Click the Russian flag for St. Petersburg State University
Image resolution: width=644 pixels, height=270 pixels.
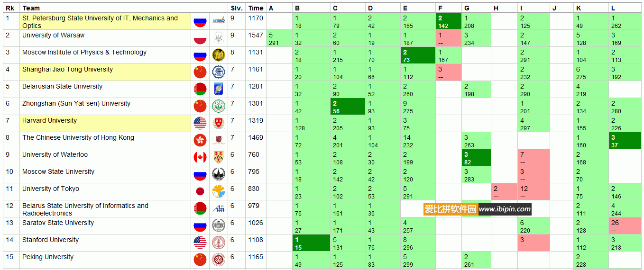(200, 21)
